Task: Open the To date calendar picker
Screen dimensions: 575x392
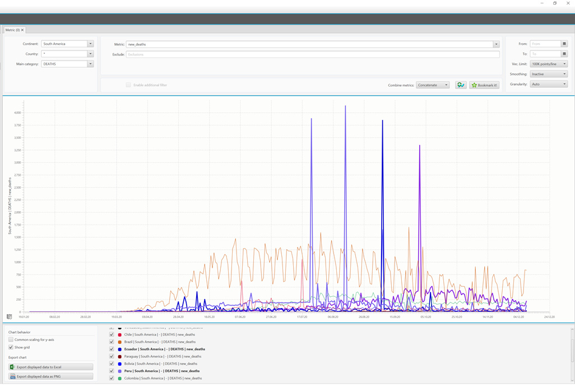Action: [564, 54]
